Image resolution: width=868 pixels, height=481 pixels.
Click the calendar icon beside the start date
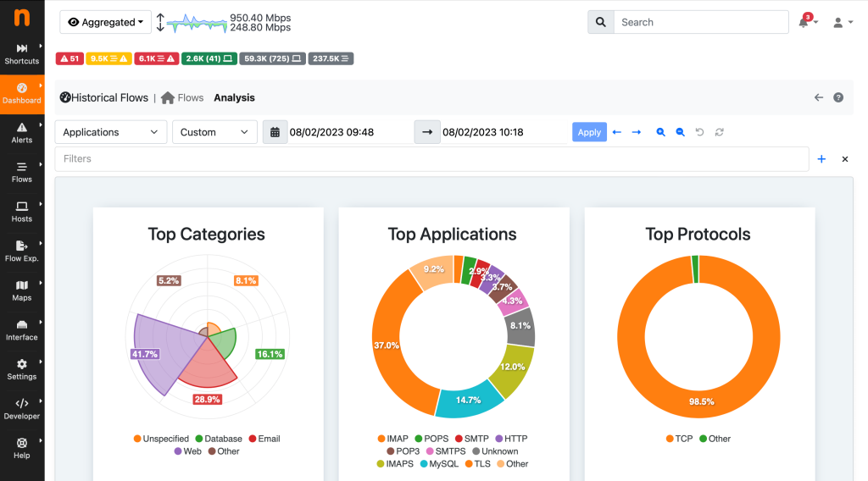coord(275,132)
